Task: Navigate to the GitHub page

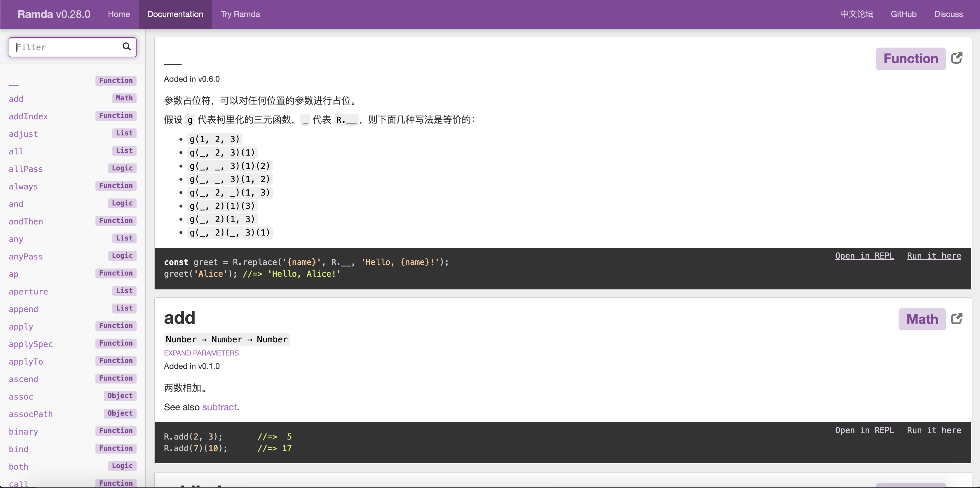Action: click(x=904, y=14)
